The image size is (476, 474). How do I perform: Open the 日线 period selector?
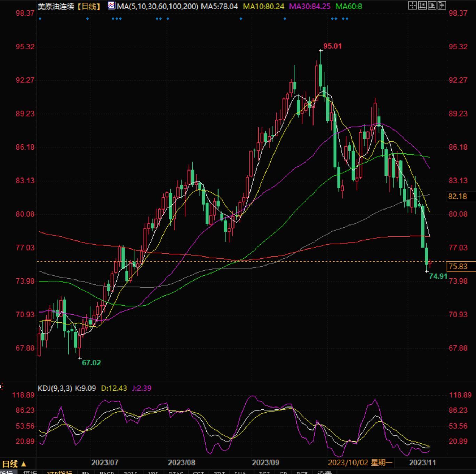click(14, 464)
